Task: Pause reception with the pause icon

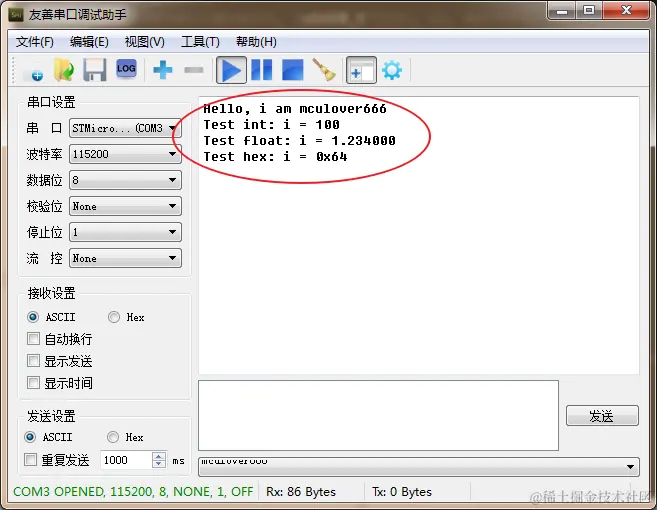Action: click(262, 70)
